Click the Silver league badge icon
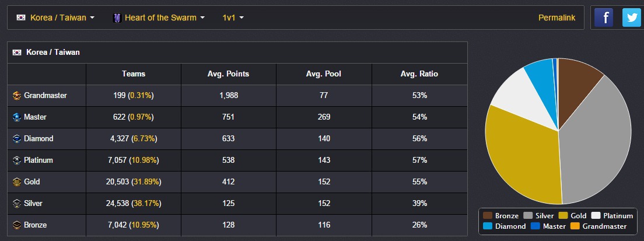Screen dimensions: 644x241 point(17,203)
